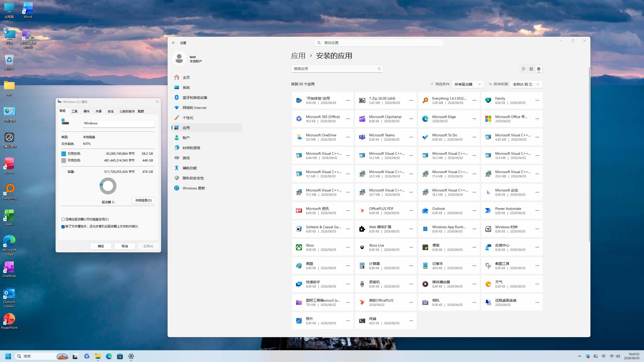This screenshot has width=644, height=362.
Task: Open more options for Microsoft OneDrive
Action: tap(348, 137)
